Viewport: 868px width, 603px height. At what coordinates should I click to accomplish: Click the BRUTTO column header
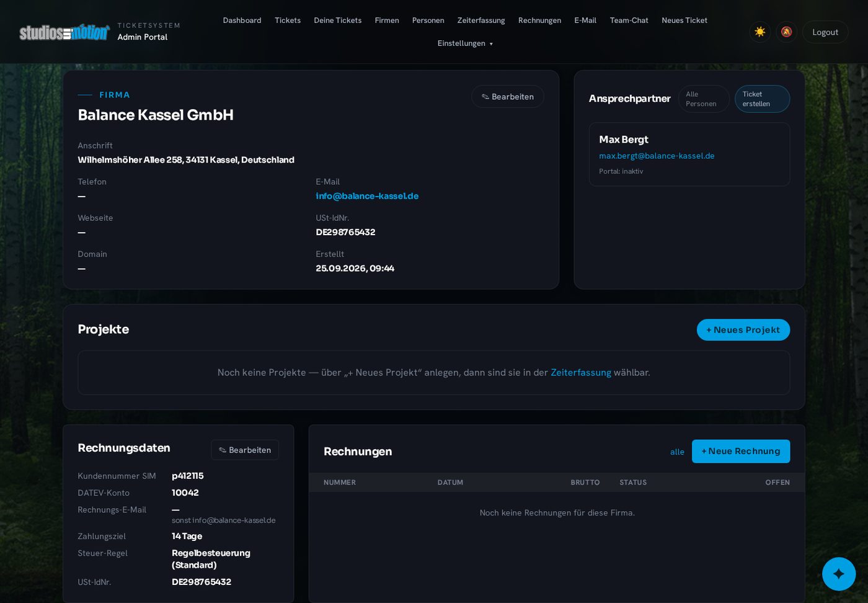[585, 483]
